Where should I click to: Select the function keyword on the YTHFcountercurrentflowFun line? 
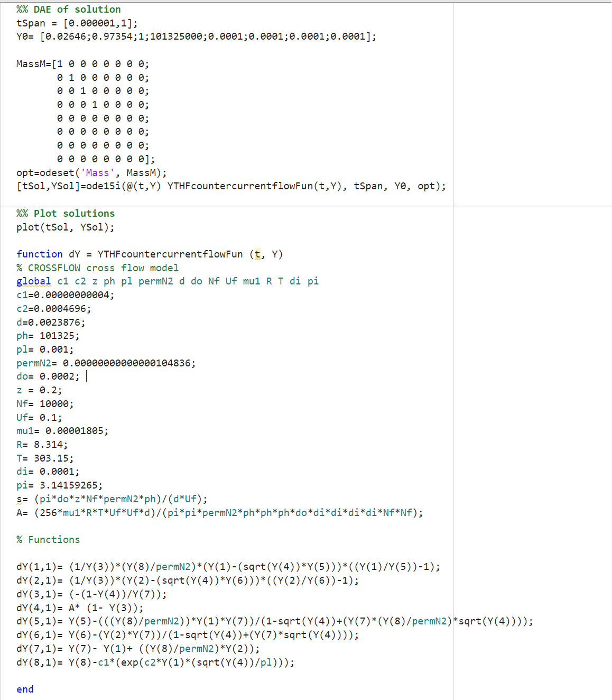(x=39, y=254)
